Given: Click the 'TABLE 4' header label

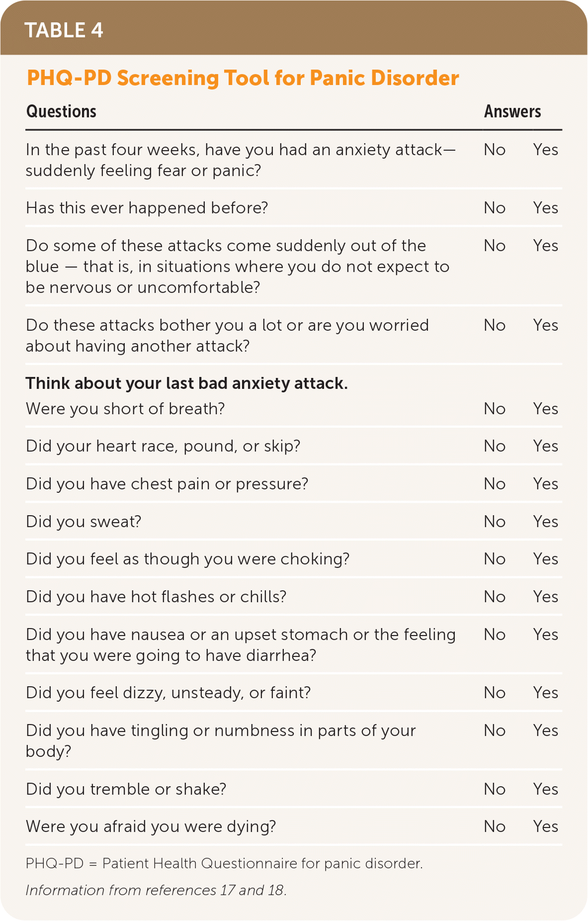Looking at the screenshot, I should point(64,30).
